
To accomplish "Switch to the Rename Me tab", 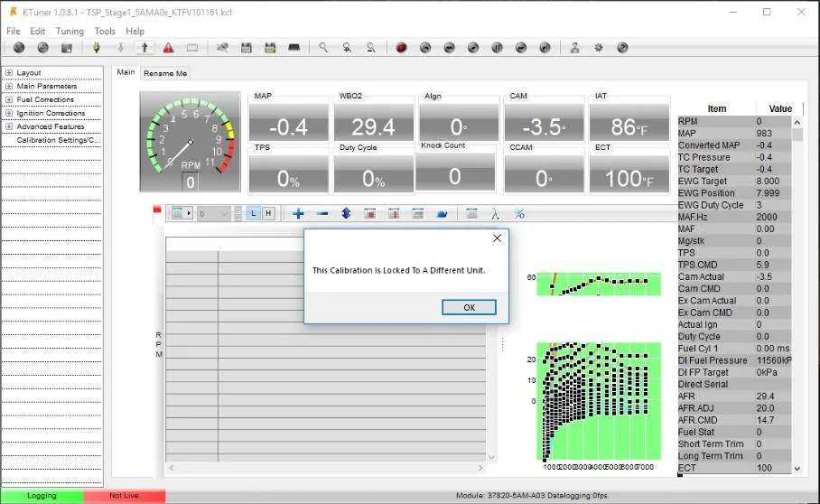I will click(x=165, y=73).
